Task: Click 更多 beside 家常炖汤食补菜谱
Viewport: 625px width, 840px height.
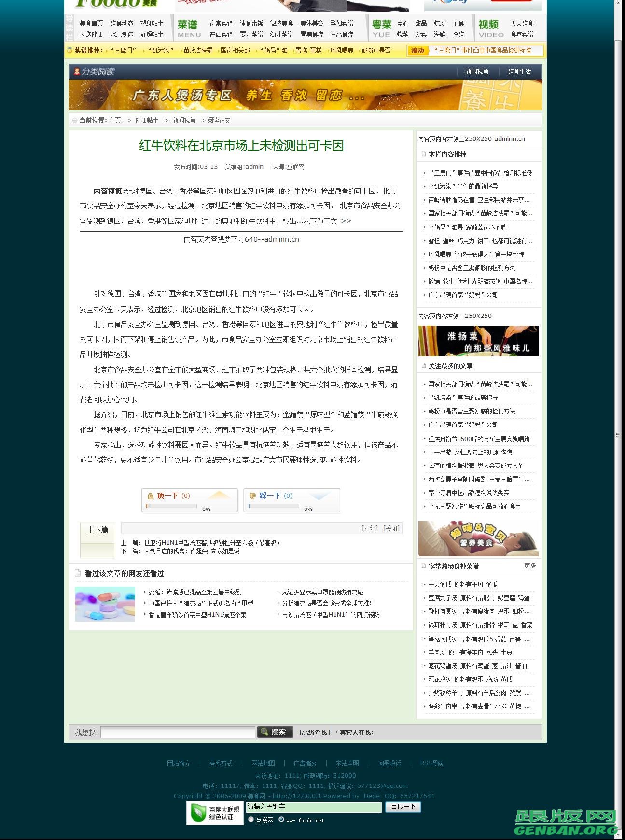Action: (530, 565)
